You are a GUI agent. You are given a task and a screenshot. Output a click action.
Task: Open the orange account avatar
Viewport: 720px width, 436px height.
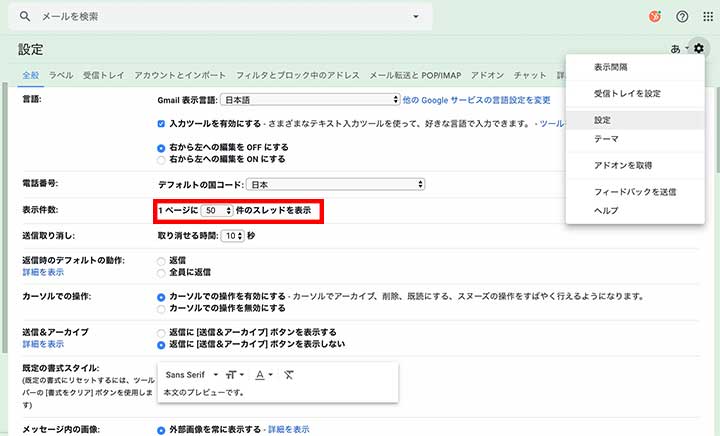(655, 17)
